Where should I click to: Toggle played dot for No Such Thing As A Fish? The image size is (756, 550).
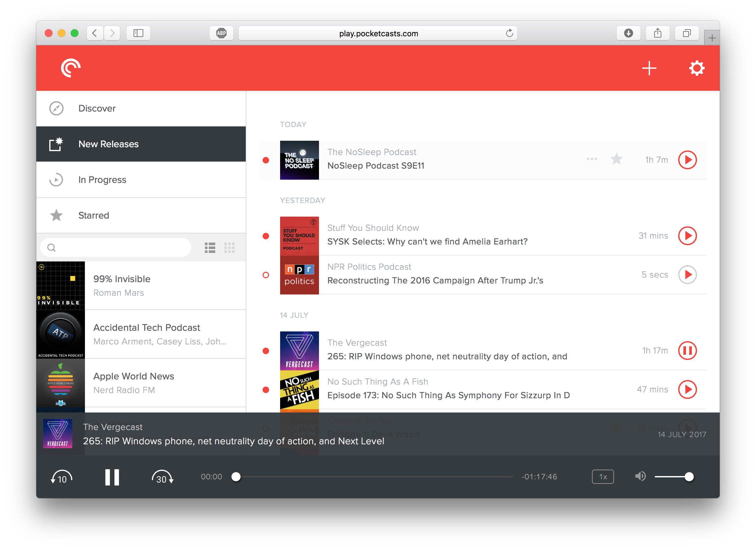[x=266, y=390]
